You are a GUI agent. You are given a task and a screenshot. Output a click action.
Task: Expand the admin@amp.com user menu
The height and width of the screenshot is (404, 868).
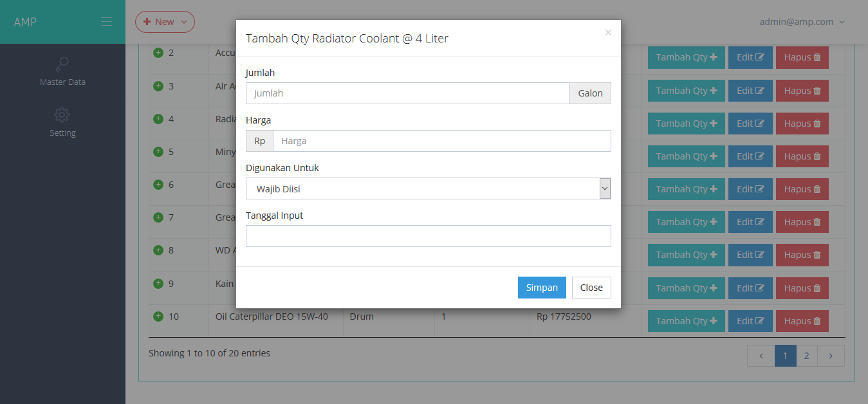pyautogui.click(x=802, y=22)
